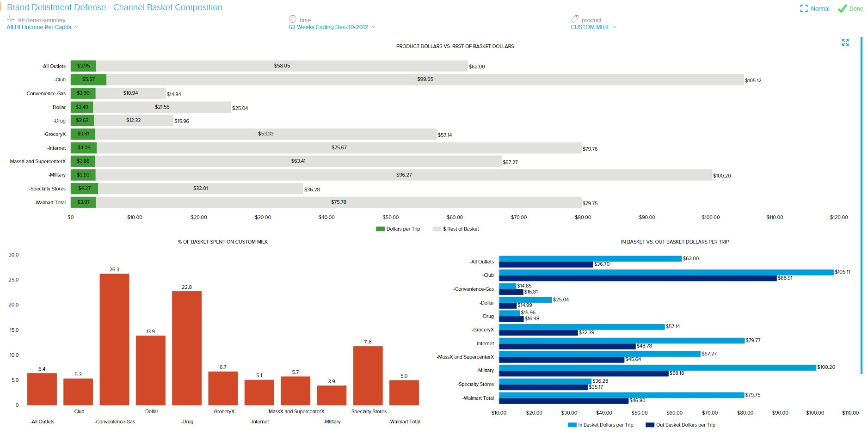Click the tag icon beside product
Screen dimensions: 868x434
point(574,19)
